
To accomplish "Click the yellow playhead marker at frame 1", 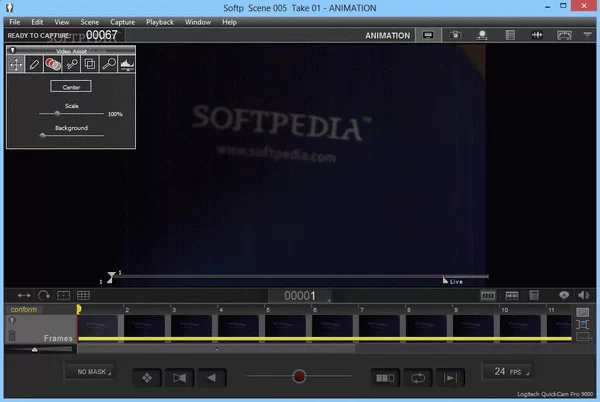I will [78, 309].
